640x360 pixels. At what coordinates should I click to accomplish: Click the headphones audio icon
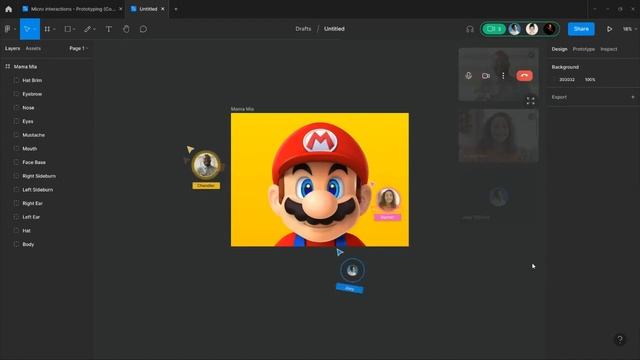470,29
